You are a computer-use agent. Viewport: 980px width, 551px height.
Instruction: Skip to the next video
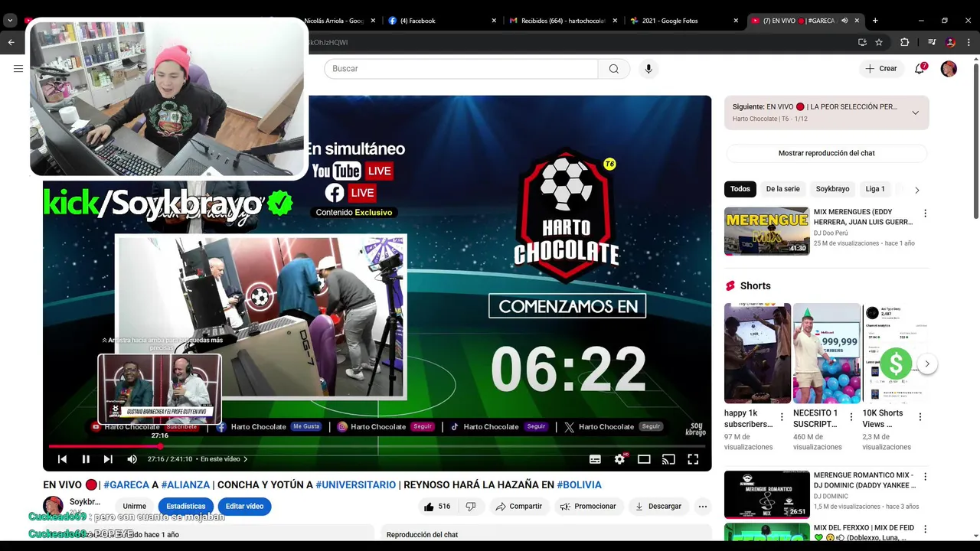point(108,459)
